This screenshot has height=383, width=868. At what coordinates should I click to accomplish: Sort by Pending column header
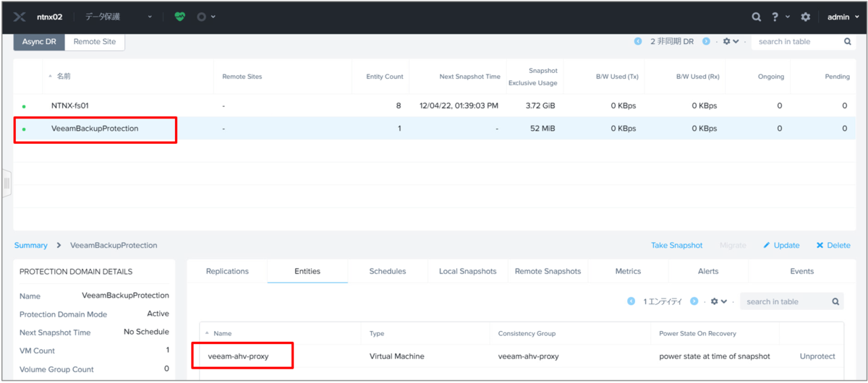pyautogui.click(x=837, y=77)
